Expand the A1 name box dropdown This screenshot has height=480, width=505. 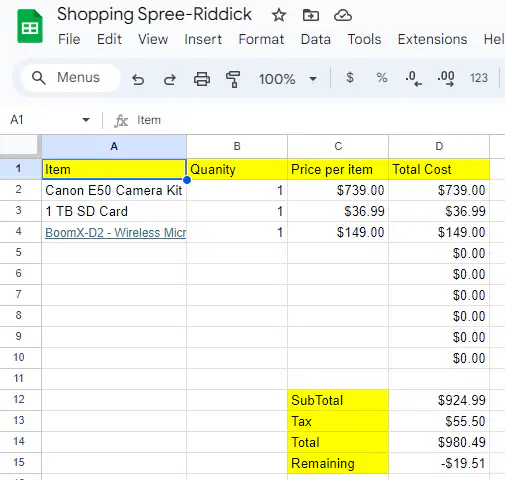point(86,120)
